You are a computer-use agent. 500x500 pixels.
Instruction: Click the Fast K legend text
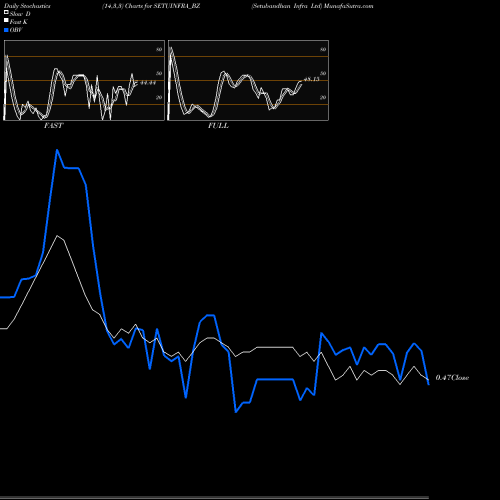[19, 22]
